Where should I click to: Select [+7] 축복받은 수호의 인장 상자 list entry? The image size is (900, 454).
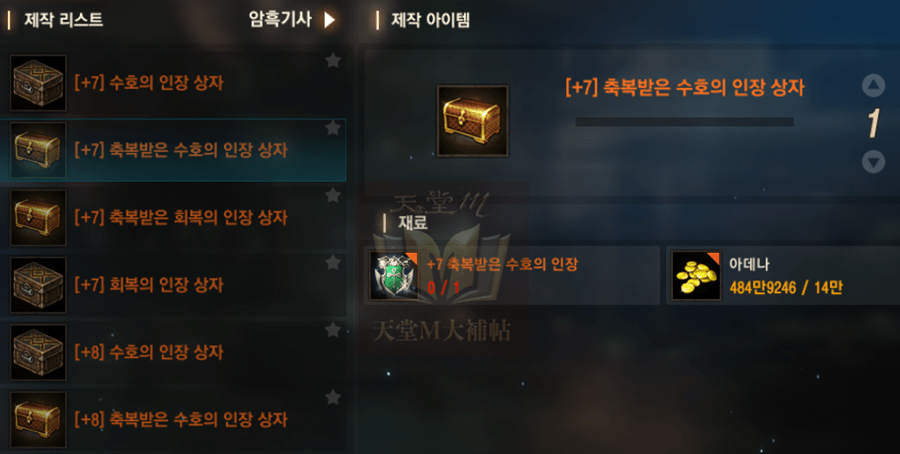(x=173, y=150)
